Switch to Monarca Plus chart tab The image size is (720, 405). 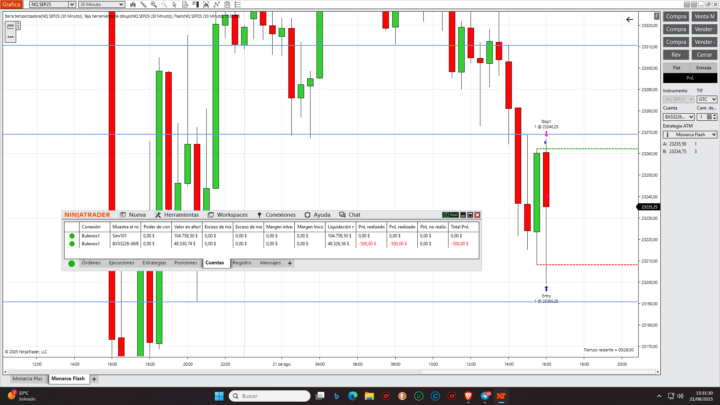(x=27, y=379)
